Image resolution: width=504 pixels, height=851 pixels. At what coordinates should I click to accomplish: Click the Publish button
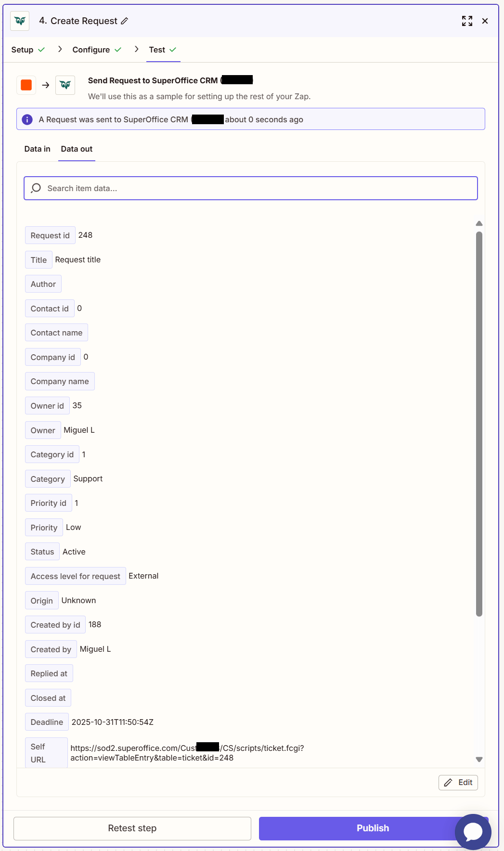pyautogui.click(x=372, y=828)
